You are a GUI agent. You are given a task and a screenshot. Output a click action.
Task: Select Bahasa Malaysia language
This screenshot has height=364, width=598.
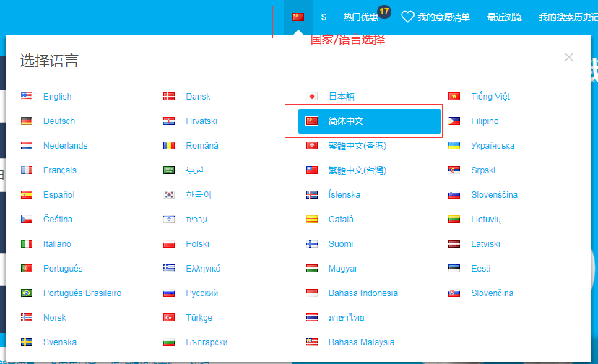(x=361, y=342)
